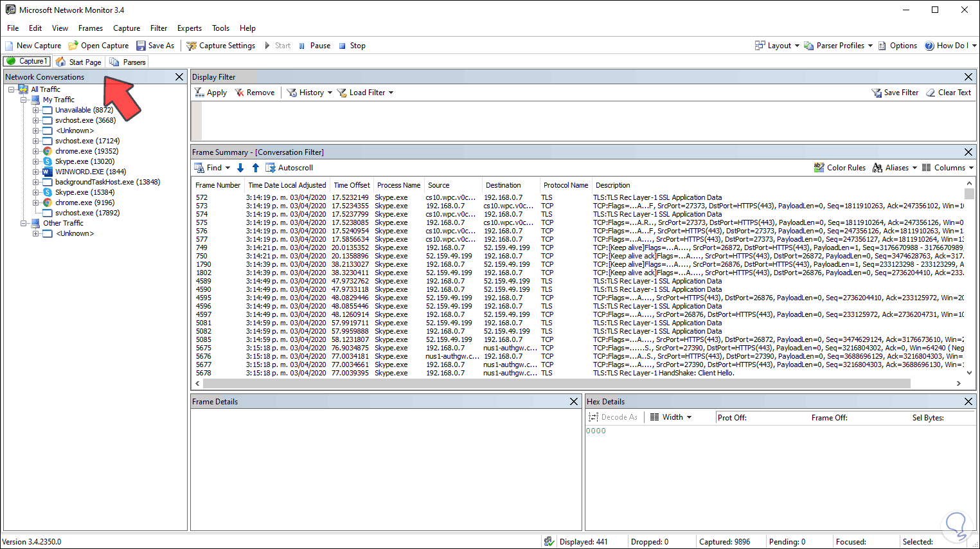The width and height of the screenshot is (980, 549).
Task: Click the Save Filter icon
Action: (x=877, y=93)
